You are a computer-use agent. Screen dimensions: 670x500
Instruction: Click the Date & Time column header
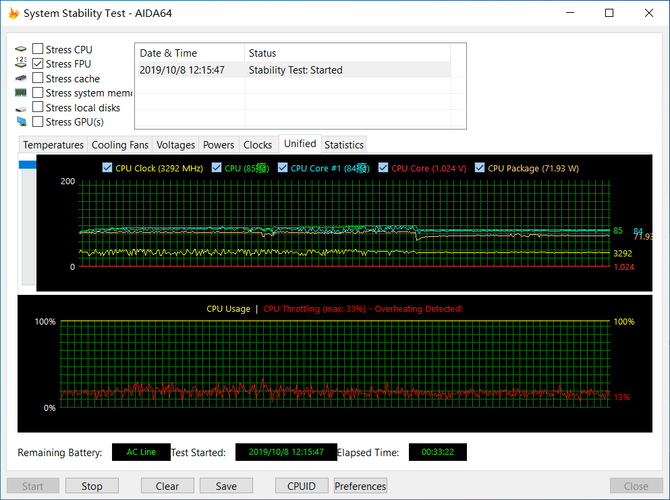pos(190,53)
